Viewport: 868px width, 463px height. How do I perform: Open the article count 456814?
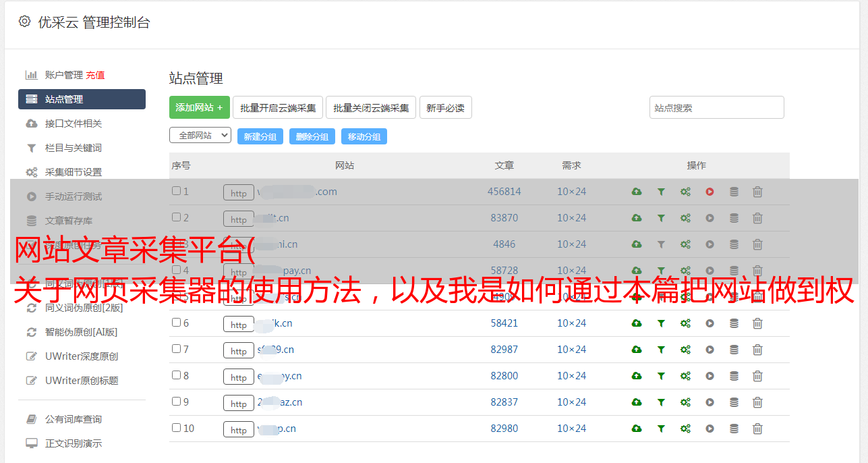[x=504, y=192]
